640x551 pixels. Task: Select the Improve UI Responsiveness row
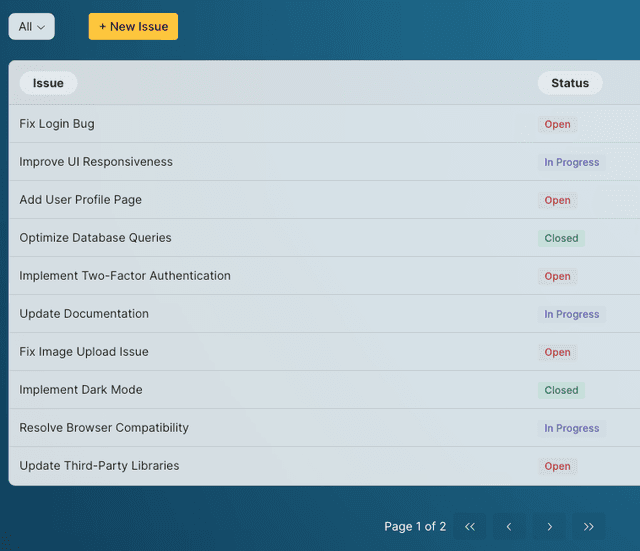(96, 162)
